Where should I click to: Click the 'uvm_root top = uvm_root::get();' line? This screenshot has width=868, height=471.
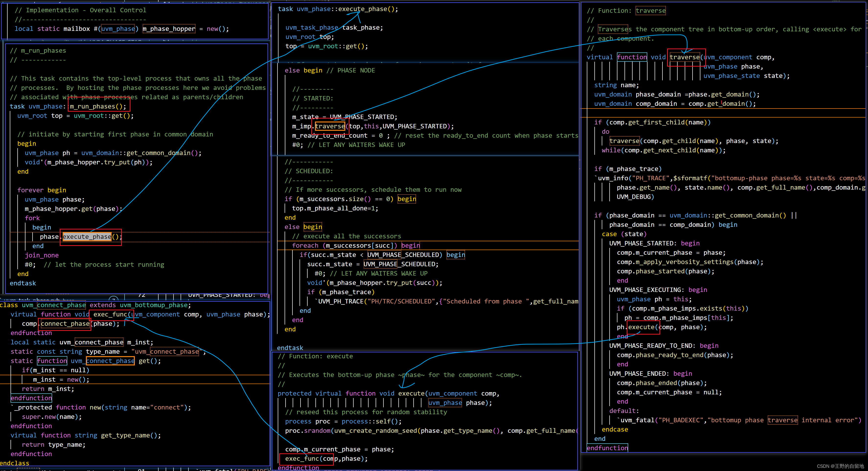[75, 116]
